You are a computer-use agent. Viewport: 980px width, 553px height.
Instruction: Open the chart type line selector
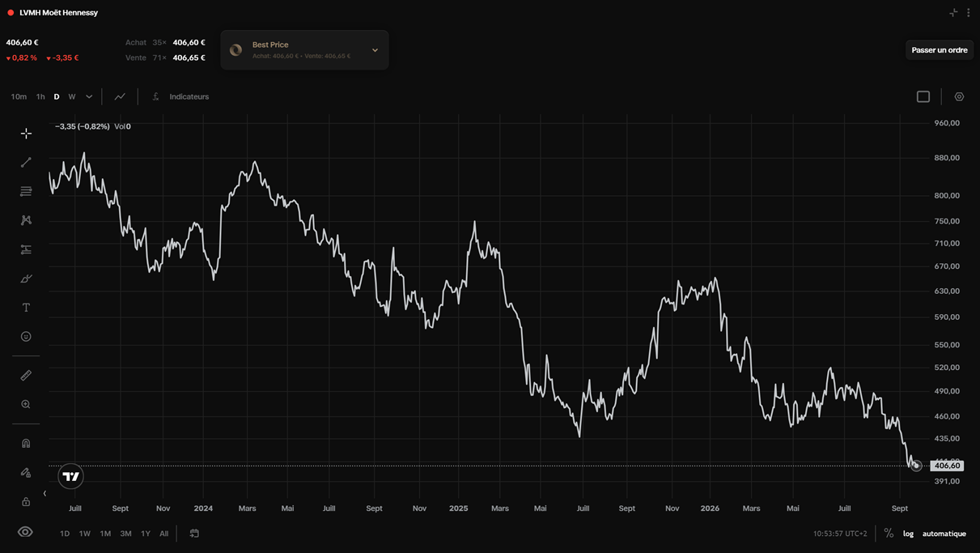click(x=120, y=96)
